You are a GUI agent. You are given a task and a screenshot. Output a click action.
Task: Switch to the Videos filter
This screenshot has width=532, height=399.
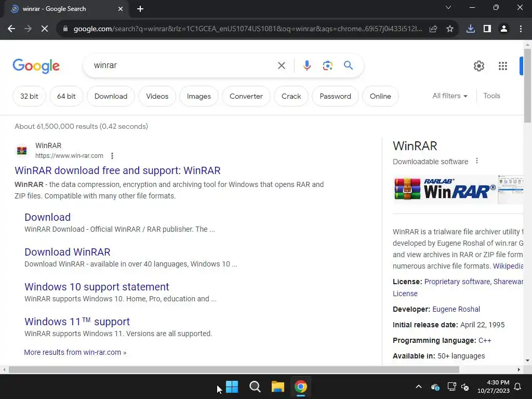point(157,96)
